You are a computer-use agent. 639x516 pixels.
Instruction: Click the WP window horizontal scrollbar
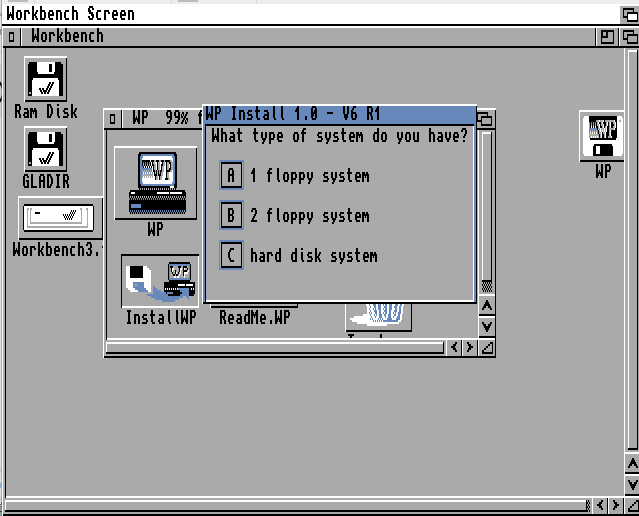275,348
